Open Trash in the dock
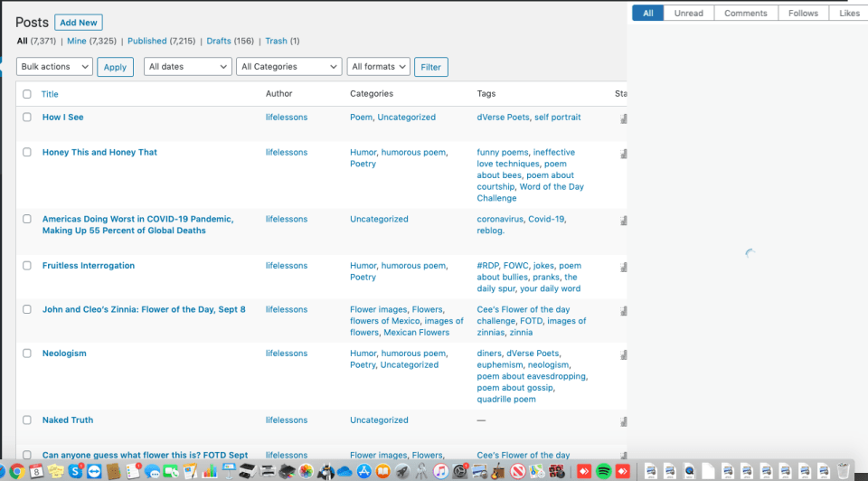The height and width of the screenshot is (481, 868). (843, 471)
